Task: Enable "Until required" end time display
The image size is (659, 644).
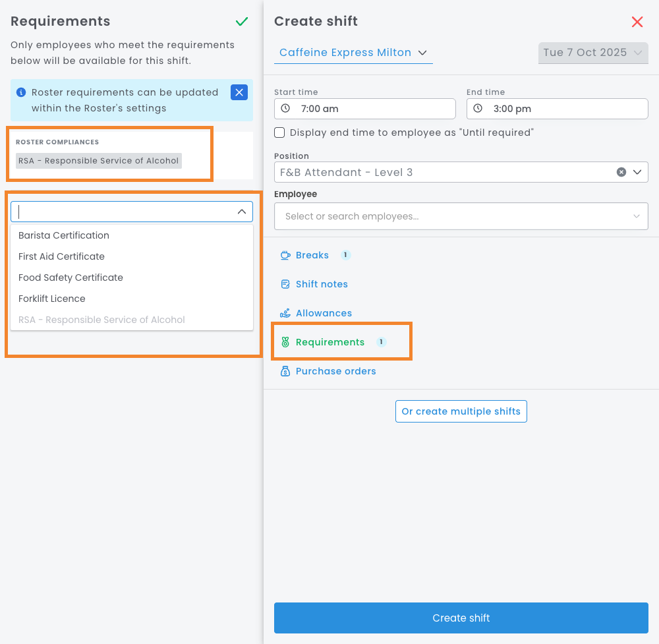Action: pyautogui.click(x=279, y=132)
